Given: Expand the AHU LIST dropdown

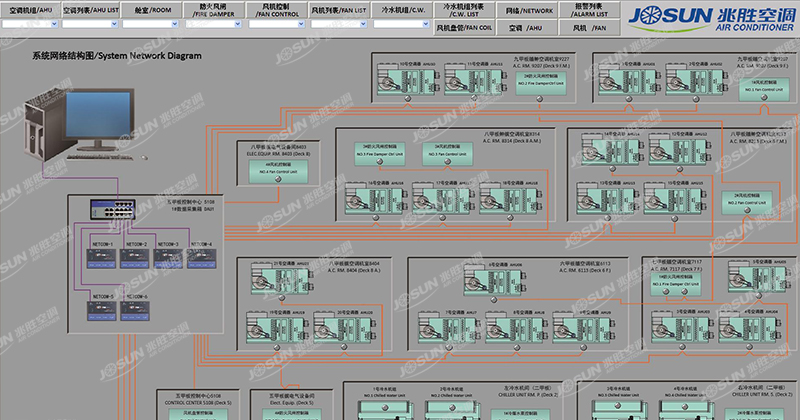Looking at the screenshot, I should [x=91, y=29].
